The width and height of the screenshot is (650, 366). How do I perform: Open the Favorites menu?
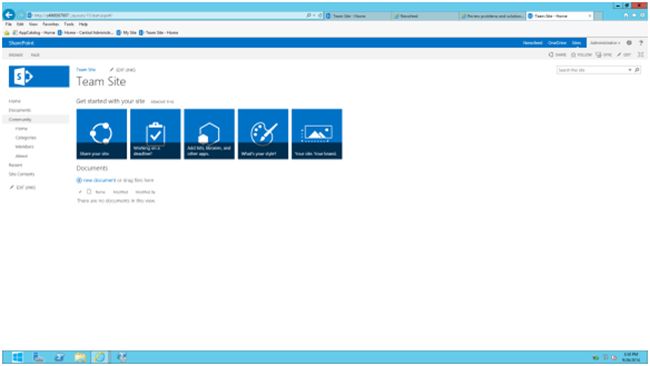pos(51,24)
